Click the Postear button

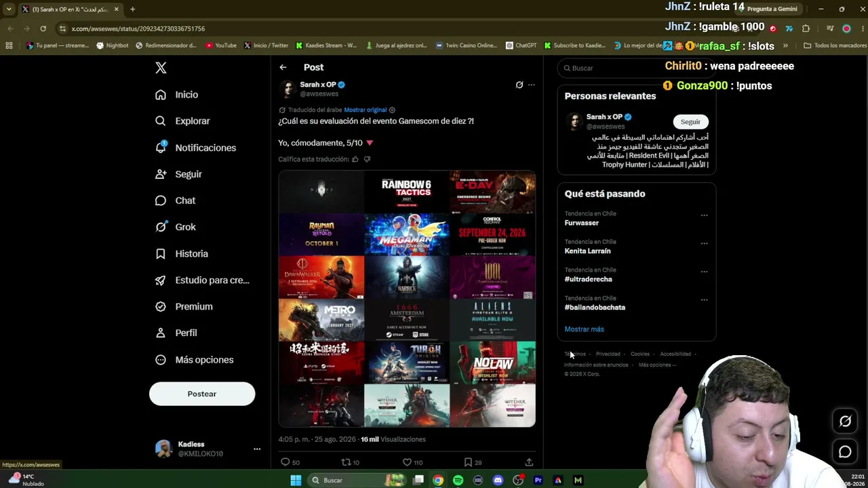[202, 394]
